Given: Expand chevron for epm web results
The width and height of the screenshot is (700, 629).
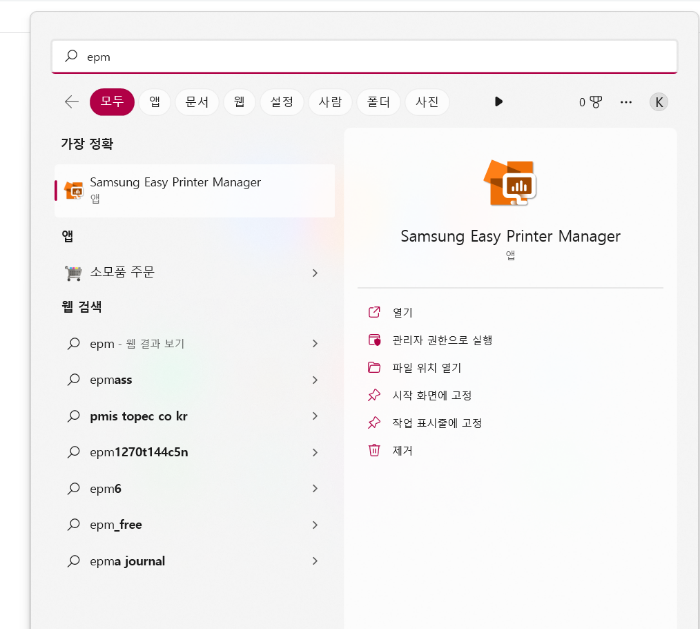Looking at the screenshot, I should (315, 344).
